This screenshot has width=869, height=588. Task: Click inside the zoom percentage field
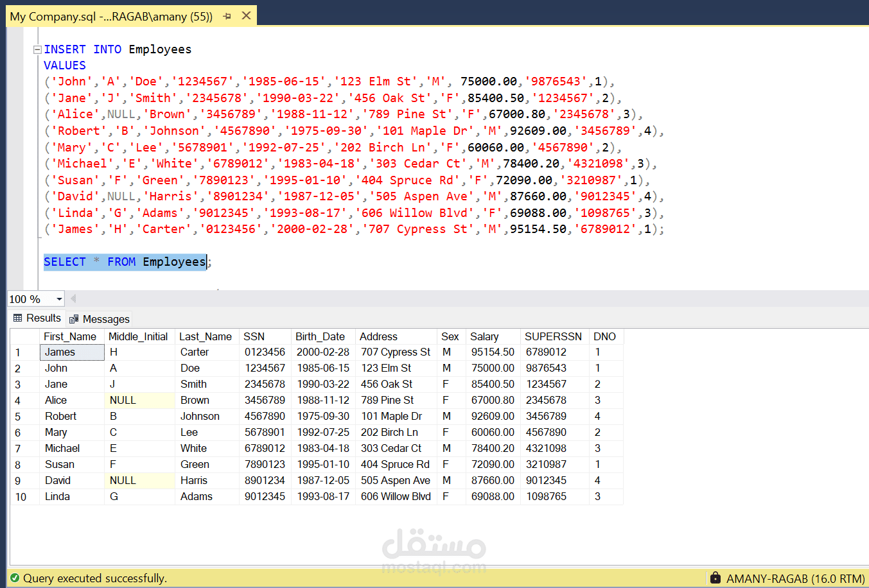click(29, 298)
